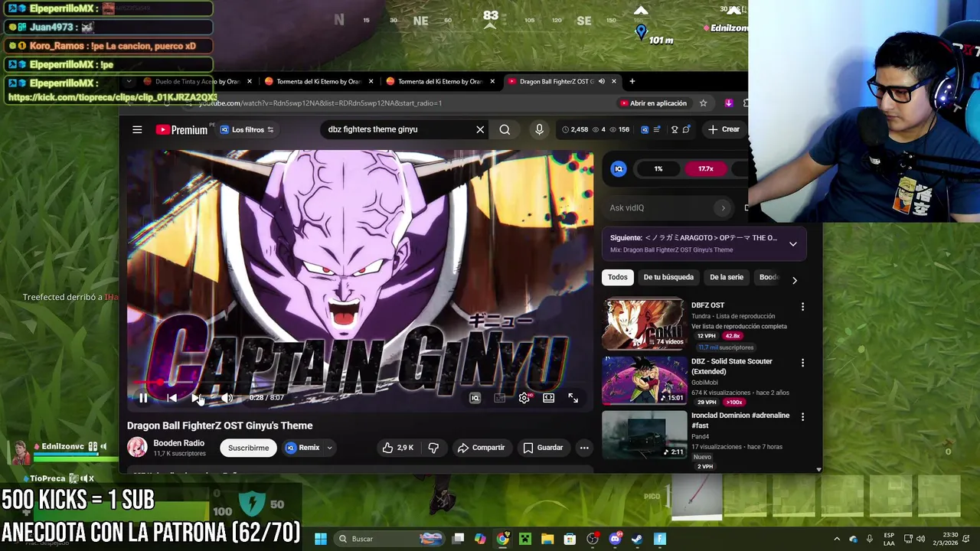Click the taskbar Buscar search box
Viewport: 980px width, 551px height.
(x=387, y=539)
